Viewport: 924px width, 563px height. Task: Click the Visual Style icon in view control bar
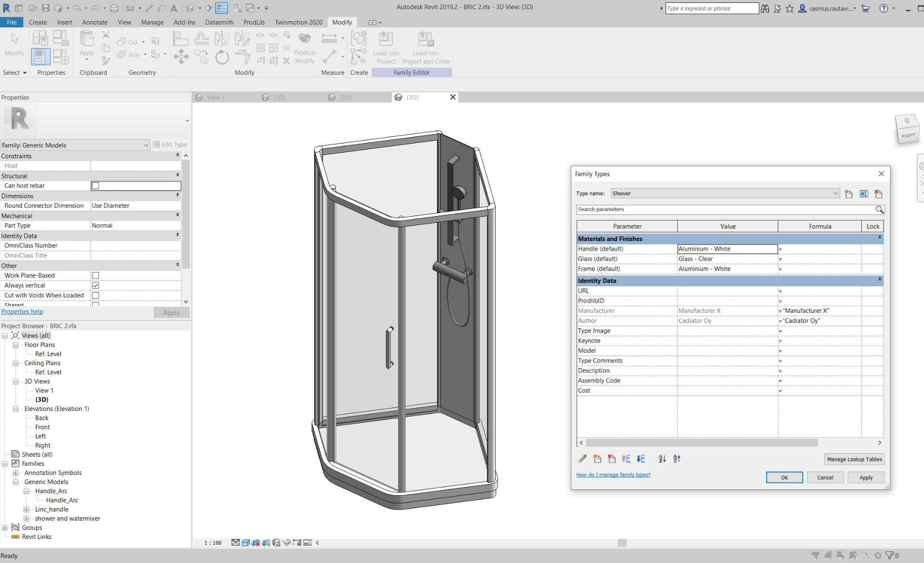point(245,543)
